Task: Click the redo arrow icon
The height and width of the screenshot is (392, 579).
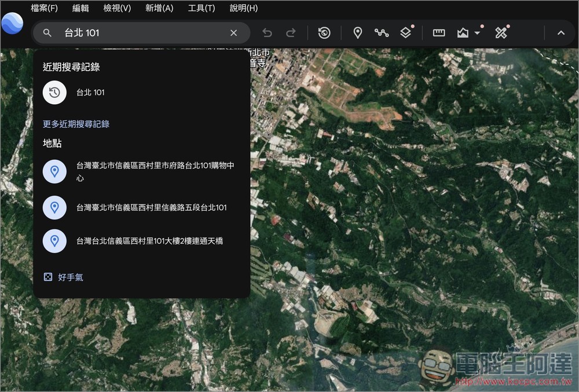Action: 291,33
